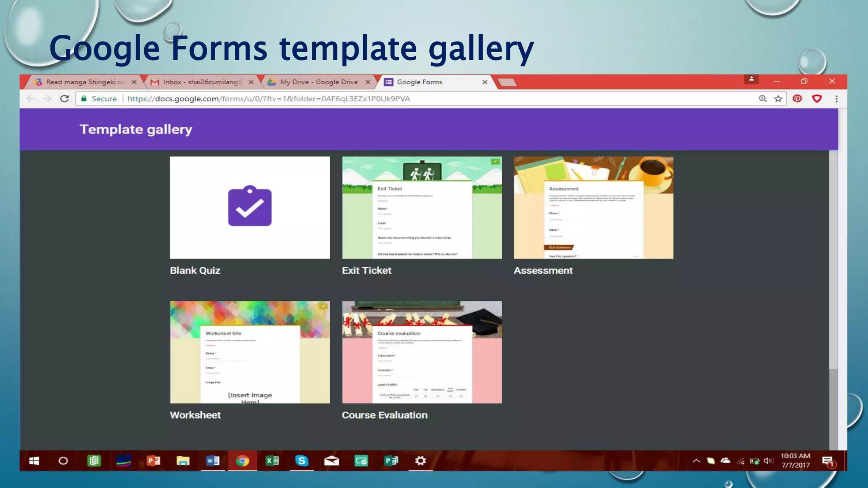This screenshot has height=488, width=868.
Task: Close the Google Forms tab
Action: click(485, 82)
